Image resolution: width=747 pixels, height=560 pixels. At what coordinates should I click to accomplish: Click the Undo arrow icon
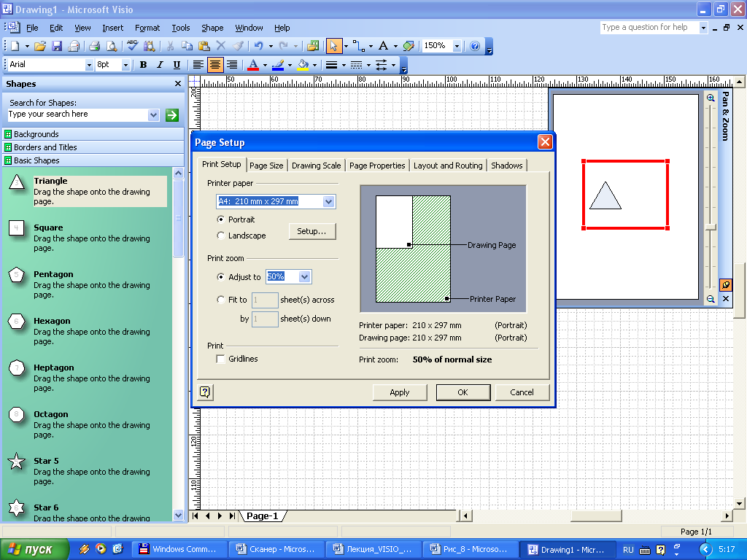pyautogui.click(x=258, y=46)
